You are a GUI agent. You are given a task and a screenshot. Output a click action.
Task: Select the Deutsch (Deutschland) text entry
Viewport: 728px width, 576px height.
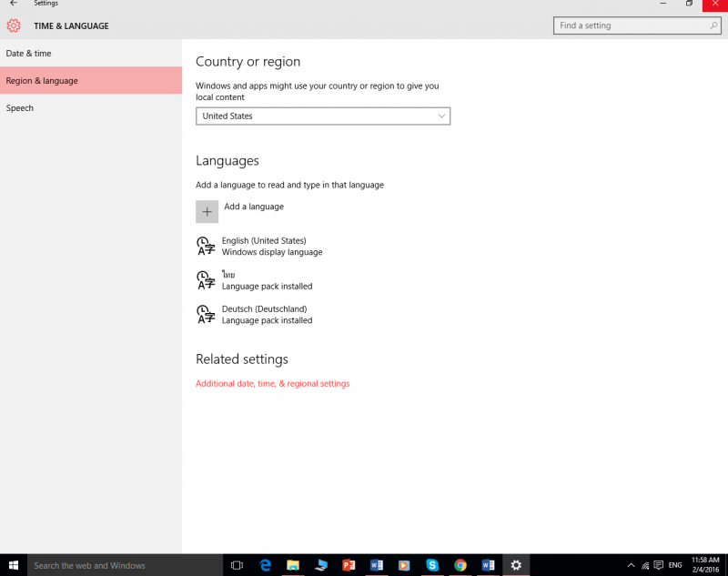[264, 308]
